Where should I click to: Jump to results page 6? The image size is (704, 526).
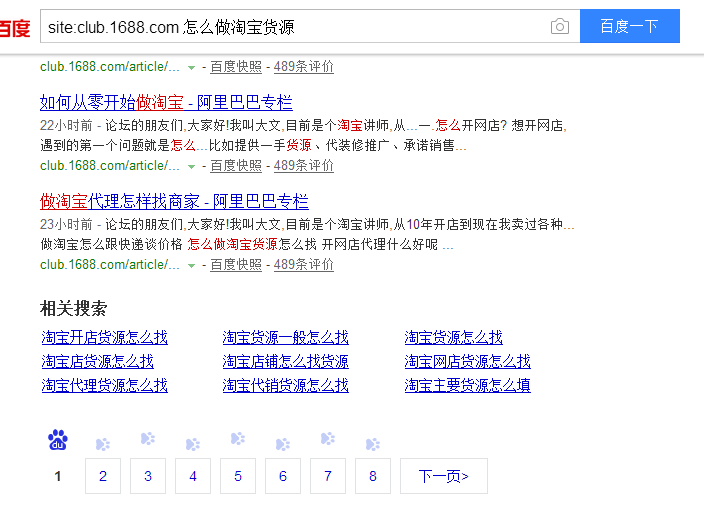pyautogui.click(x=283, y=476)
